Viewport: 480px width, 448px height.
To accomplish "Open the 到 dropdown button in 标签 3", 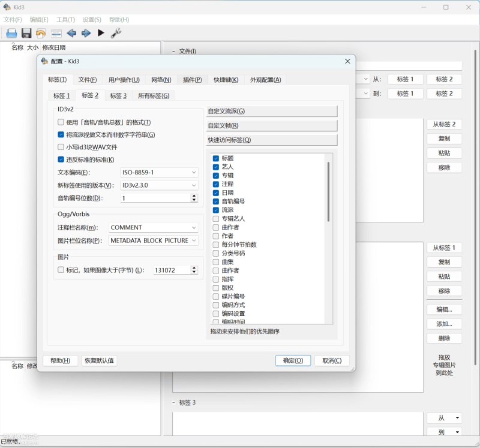I will pyautogui.click(x=444, y=432).
